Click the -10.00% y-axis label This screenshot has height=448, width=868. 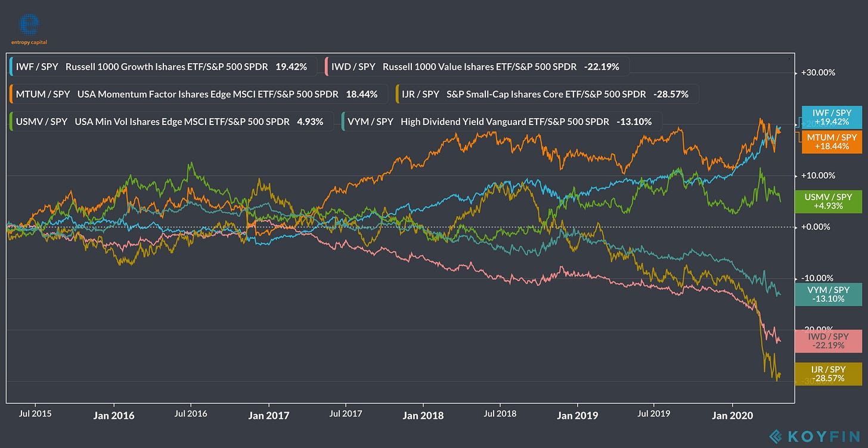818,278
